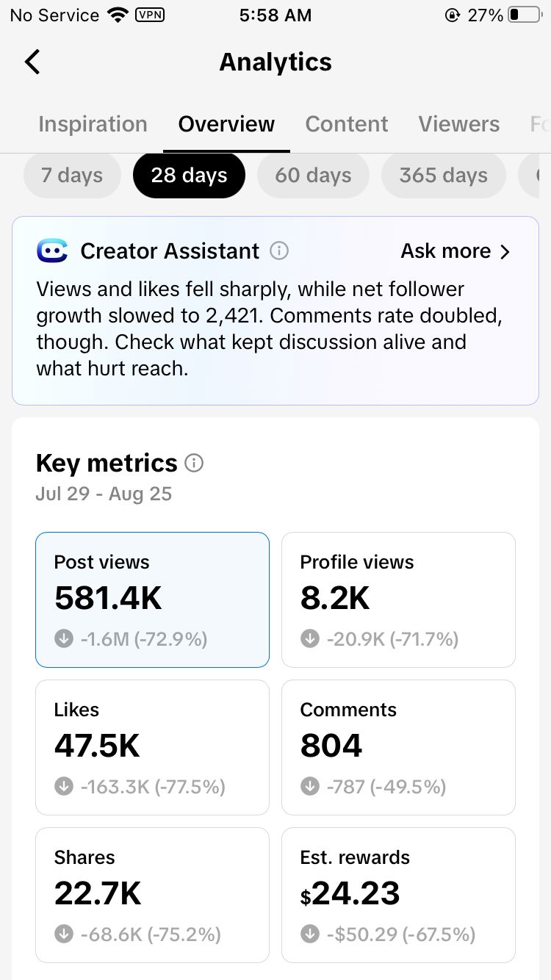Viewport: 551px width, 980px height.
Task: Select the 365 days range
Action: tap(444, 176)
